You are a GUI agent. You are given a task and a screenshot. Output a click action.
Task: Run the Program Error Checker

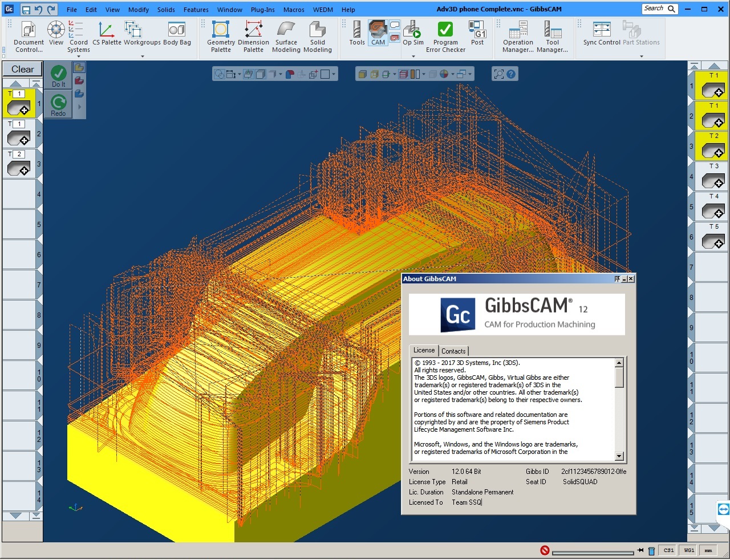(x=445, y=37)
